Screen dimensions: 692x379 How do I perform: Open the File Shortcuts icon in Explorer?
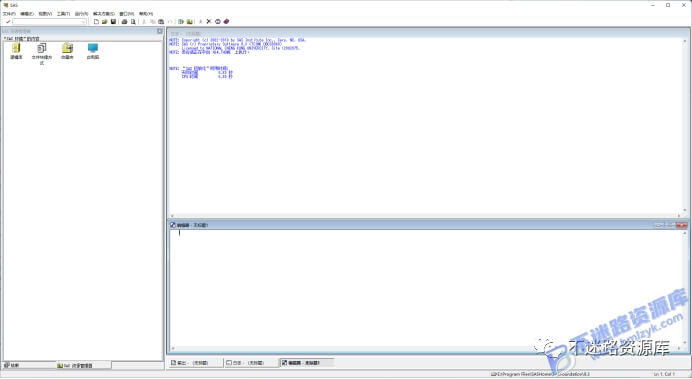point(42,54)
